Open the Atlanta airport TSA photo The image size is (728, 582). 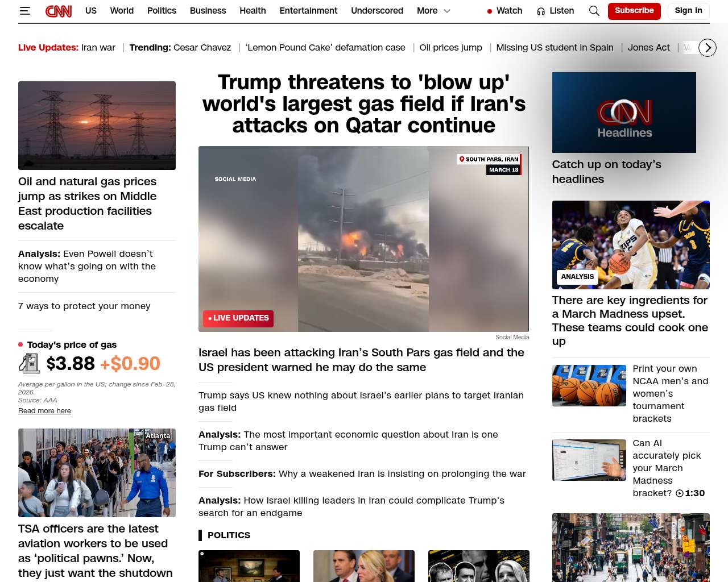[x=97, y=473]
